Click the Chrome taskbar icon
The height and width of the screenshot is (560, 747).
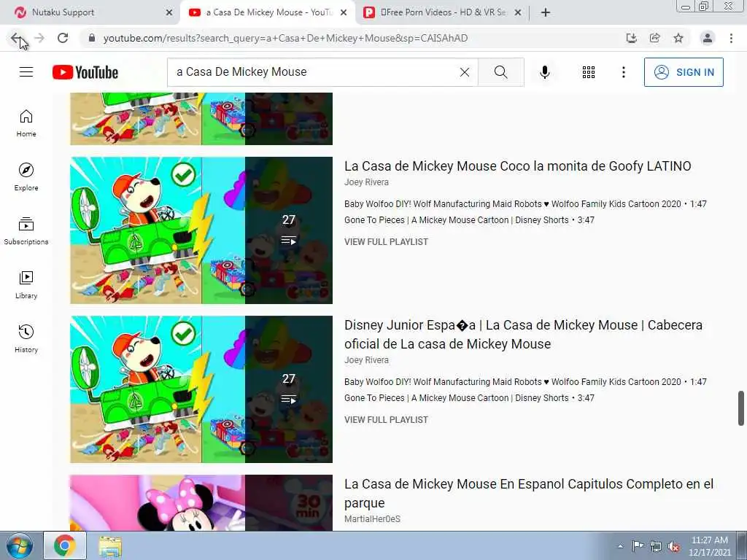65,545
